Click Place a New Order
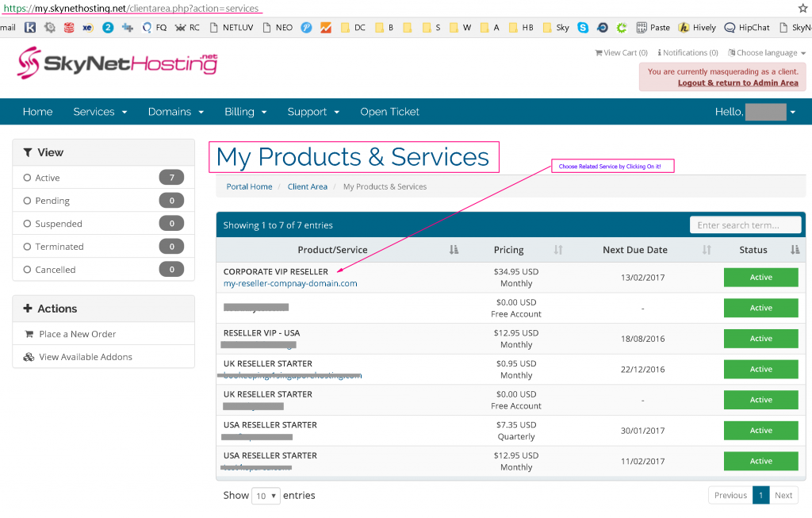This screenshot has width=812, height=518. 77,334
